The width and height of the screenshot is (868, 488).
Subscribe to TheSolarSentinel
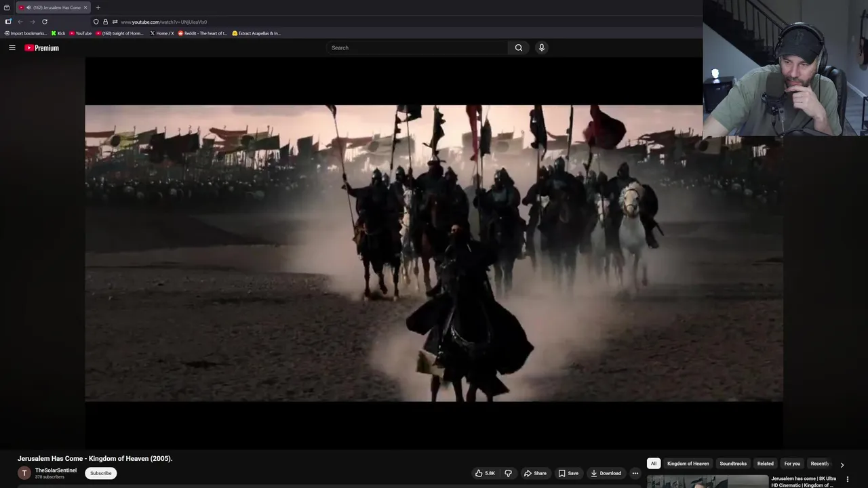point(100,473)
